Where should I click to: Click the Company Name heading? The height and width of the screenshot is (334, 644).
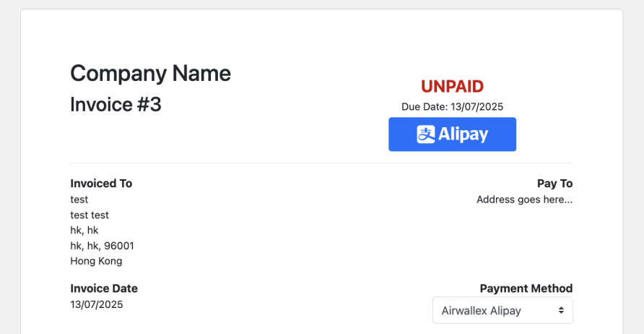click(x=150, y=73)
